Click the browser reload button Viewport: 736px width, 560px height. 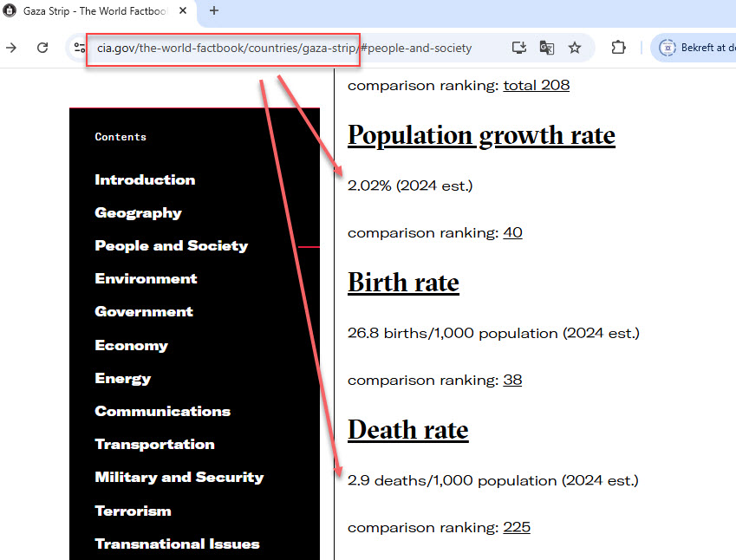click(42, 48)
